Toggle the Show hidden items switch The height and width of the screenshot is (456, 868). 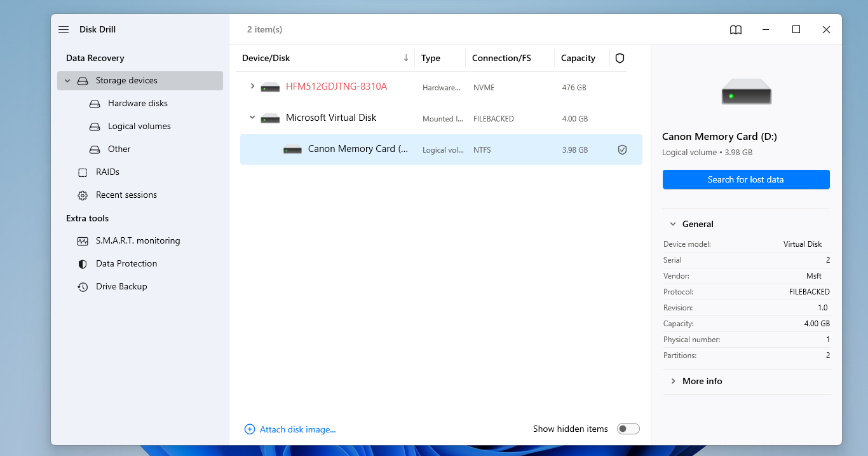[x=628, y=429]
